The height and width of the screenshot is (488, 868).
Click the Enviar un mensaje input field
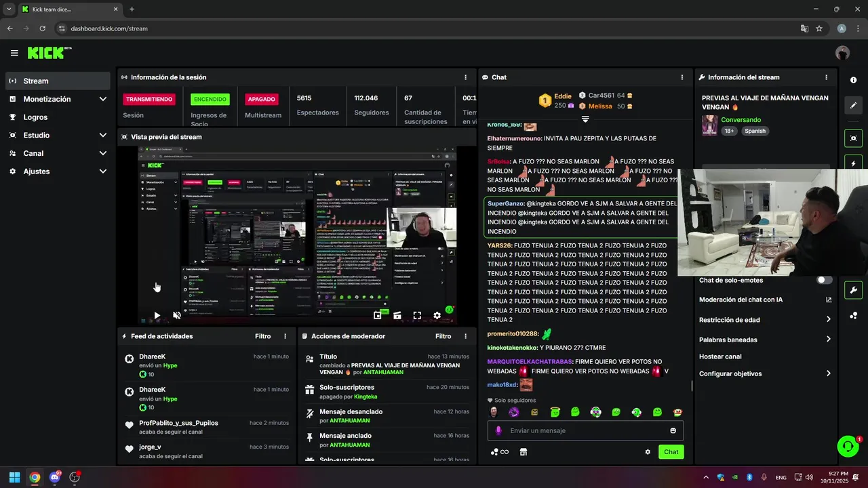pos(585,430)
